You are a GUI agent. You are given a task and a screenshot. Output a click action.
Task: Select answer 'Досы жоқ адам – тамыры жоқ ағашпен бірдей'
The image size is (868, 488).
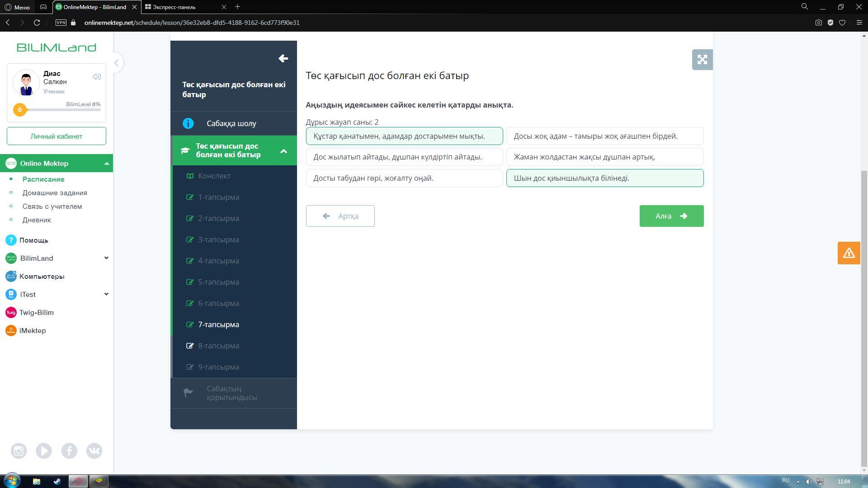point(604,136)
